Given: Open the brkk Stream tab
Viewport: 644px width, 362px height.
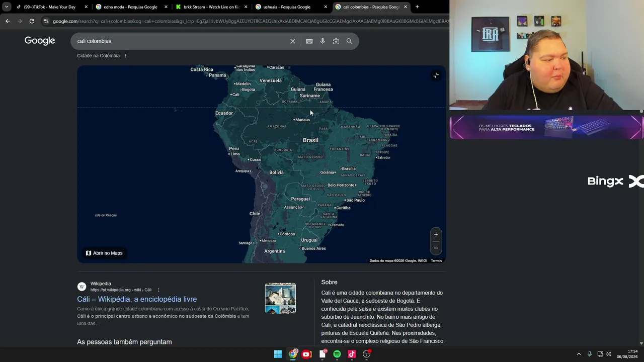Looking at the screenshot, I should click(x=211, y=7).
